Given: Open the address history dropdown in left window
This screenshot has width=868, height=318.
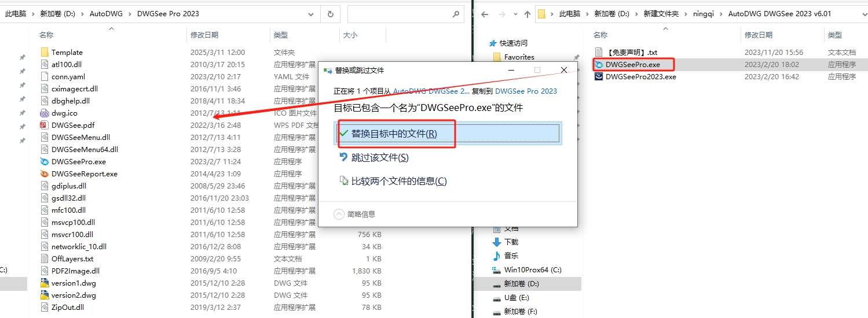Looking at the screenshot, I should [x=311, y=14].
